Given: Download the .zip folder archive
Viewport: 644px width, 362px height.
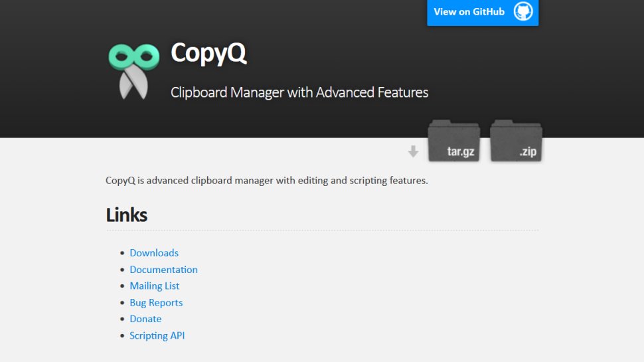Looking at the screenshot, I should coord(517,141).
